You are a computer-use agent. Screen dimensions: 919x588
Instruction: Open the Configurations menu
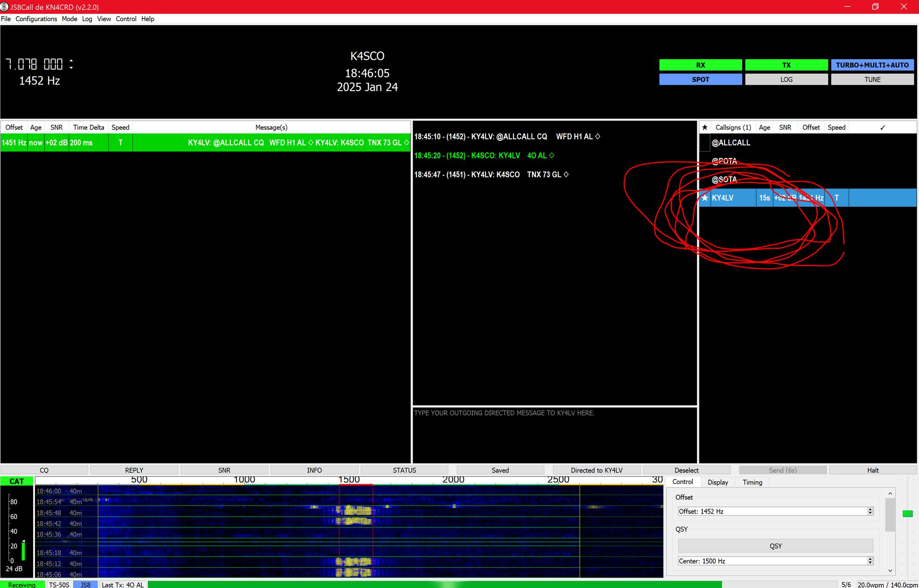coord(36,19)
